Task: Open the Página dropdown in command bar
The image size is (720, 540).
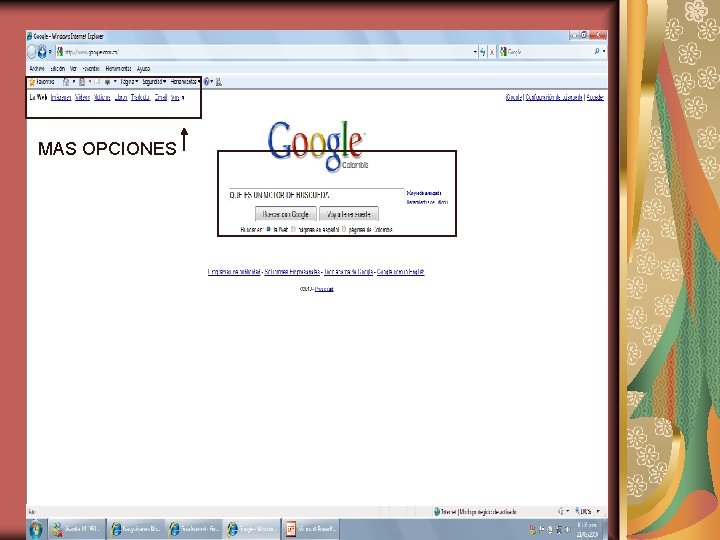Action: coord(129,82)
